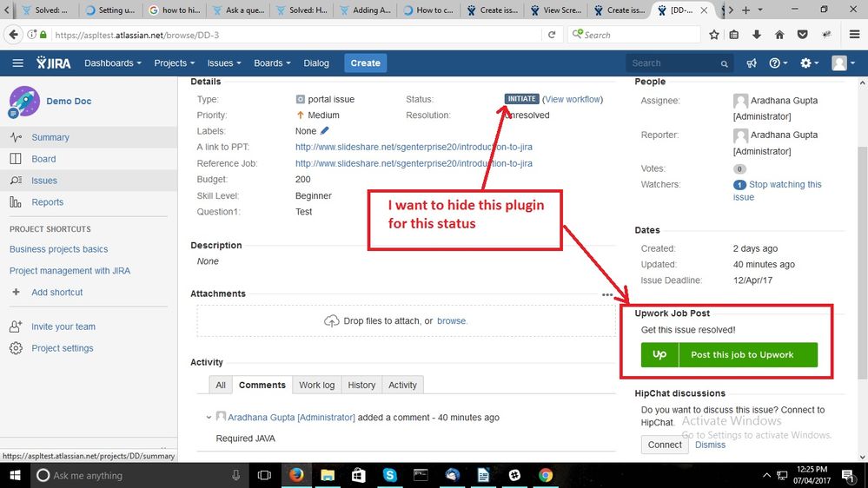868x488 pixels.
Task: Open the Dashboards dropdown menu
Action: click(x=113, y=63)
